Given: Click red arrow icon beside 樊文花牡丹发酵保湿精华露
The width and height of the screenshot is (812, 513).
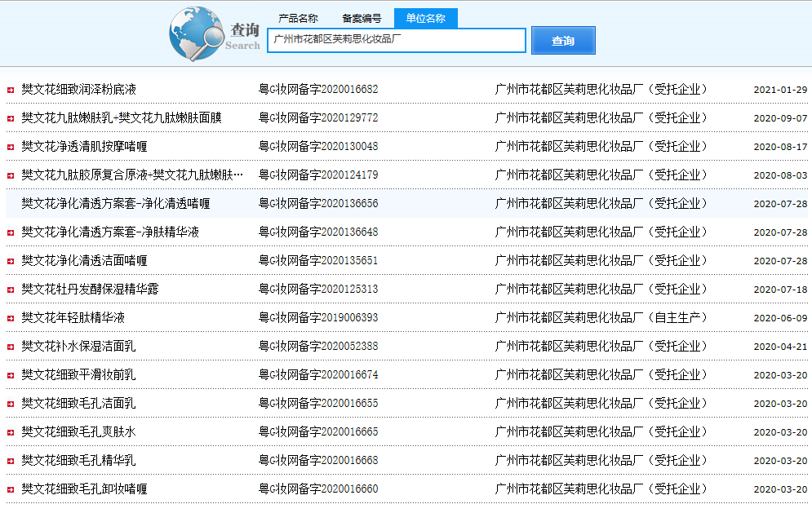Looking at the screenshot, I should pos(11,290).
